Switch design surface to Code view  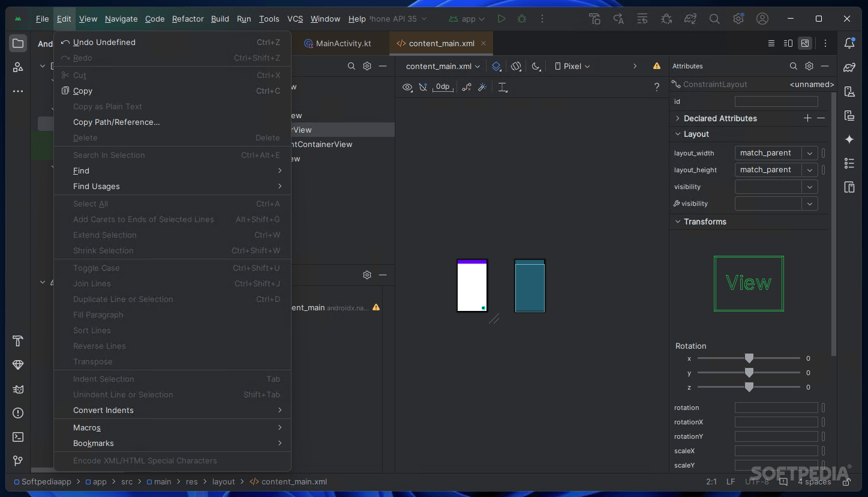point(771,43)
